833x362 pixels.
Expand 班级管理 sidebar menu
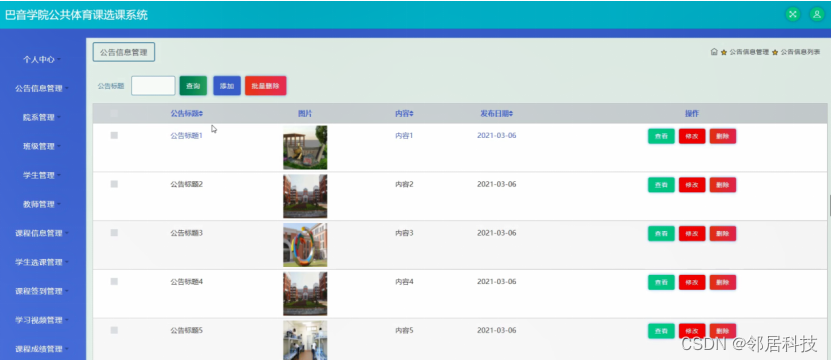click(x=41, y=146)
